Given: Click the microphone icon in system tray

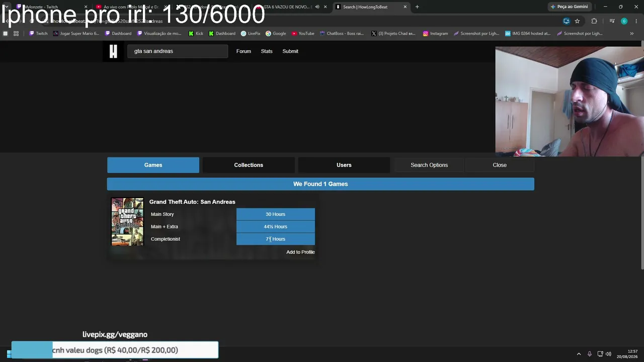Looking at the screenshot, I should click(x=590, y=354).
